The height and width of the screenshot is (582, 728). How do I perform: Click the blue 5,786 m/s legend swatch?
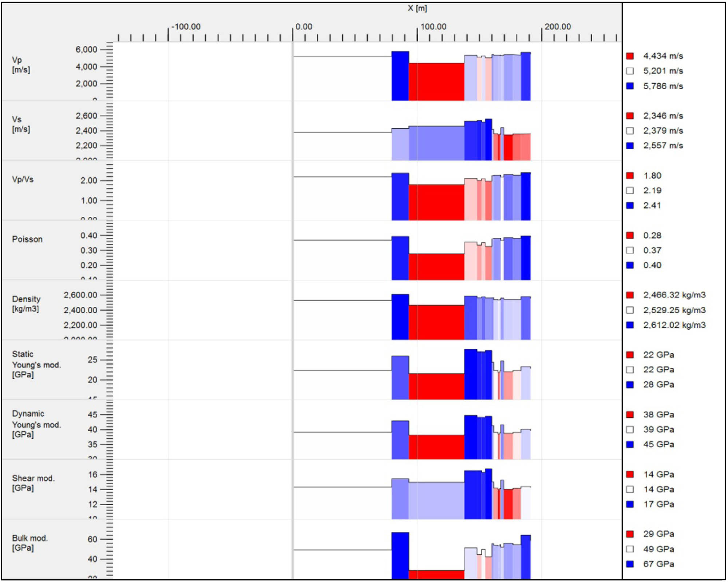pos(630,86)
